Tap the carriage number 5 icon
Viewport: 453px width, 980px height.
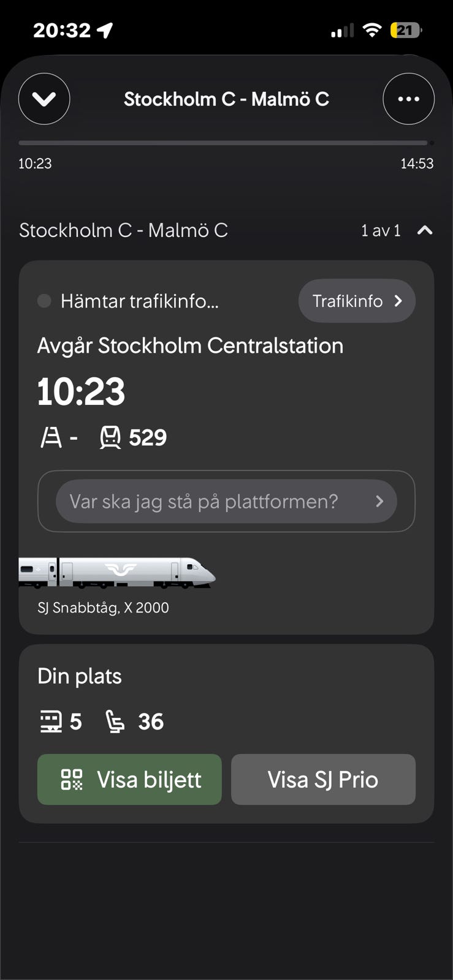pyautogui.click(x=50, y=722)
